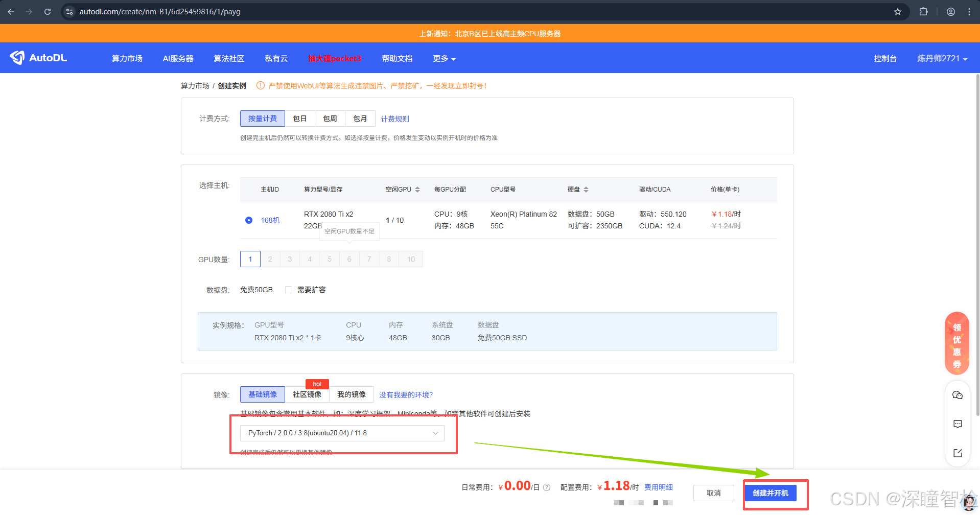This screenshot has height=515, width=980.
Task: Reload the page in browser
Action: coord(48,12)
